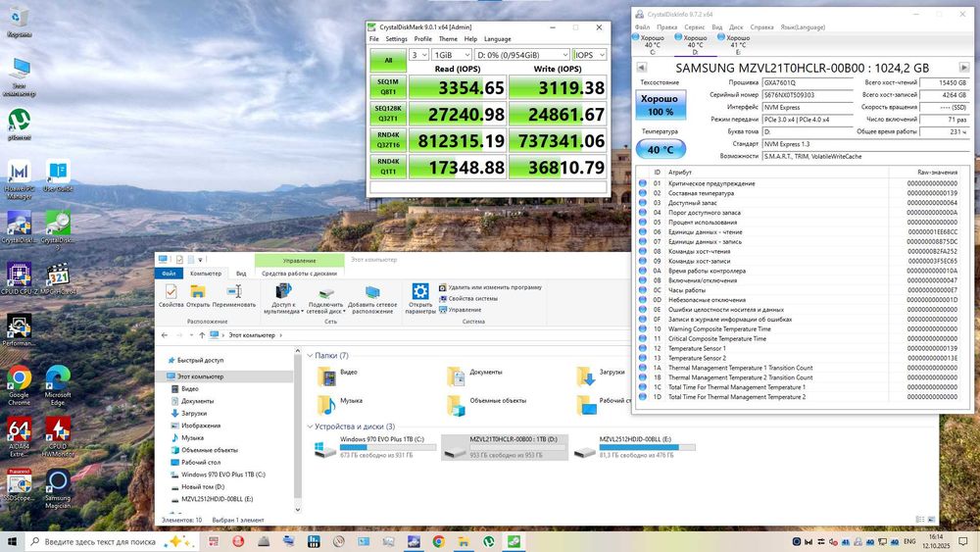Click RND4K Q32T16 test button
Viewport: 980px width, 552px height.
tap(388, 140)
